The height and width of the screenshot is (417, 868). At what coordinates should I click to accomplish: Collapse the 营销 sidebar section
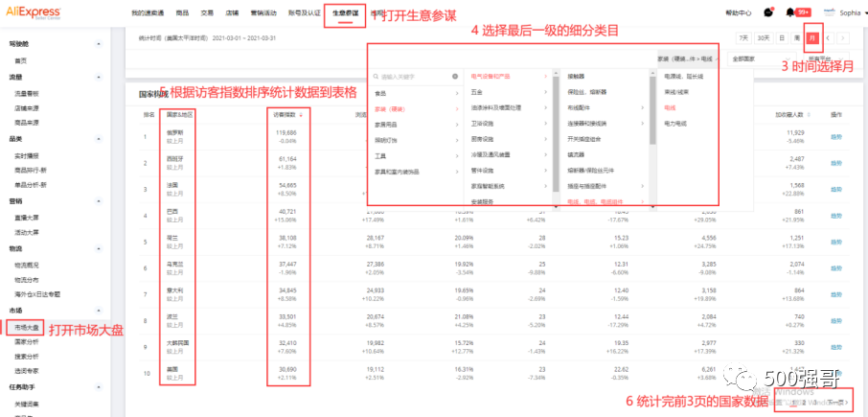[x=99, y=201]
